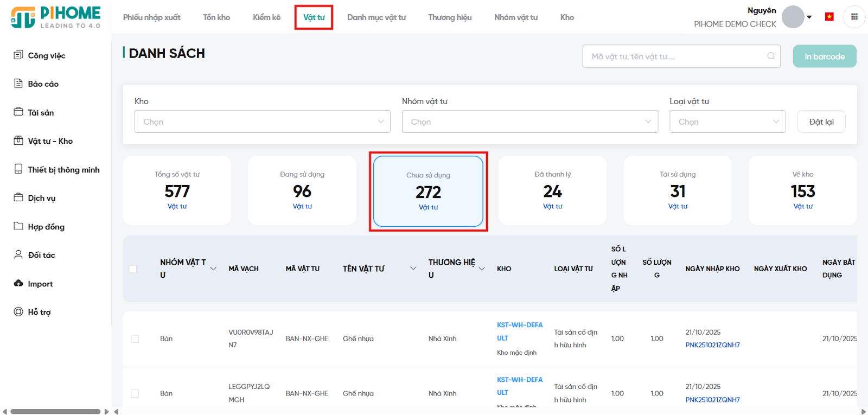The width and height of the screenshot is (868, 415).
Task: Select Thiết bị thông minh device icon
Action: 18,169
